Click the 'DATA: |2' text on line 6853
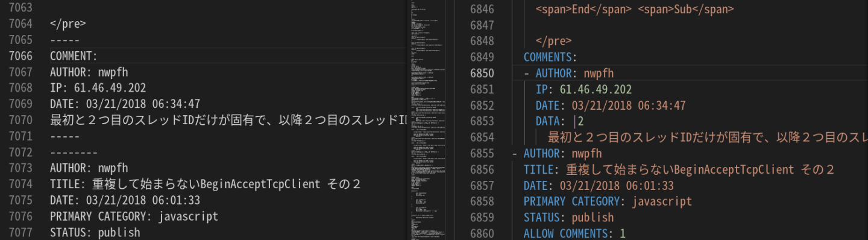 tap(560, 121)
